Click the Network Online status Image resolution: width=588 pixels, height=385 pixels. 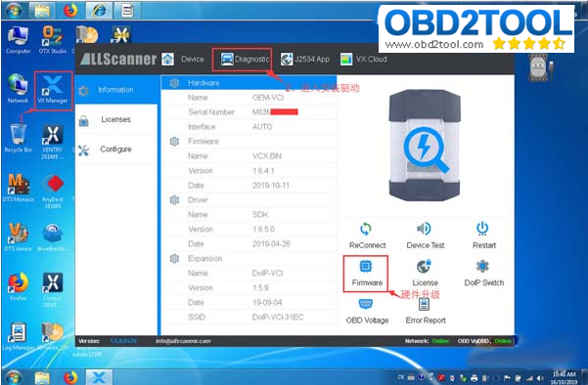[440, 341]
